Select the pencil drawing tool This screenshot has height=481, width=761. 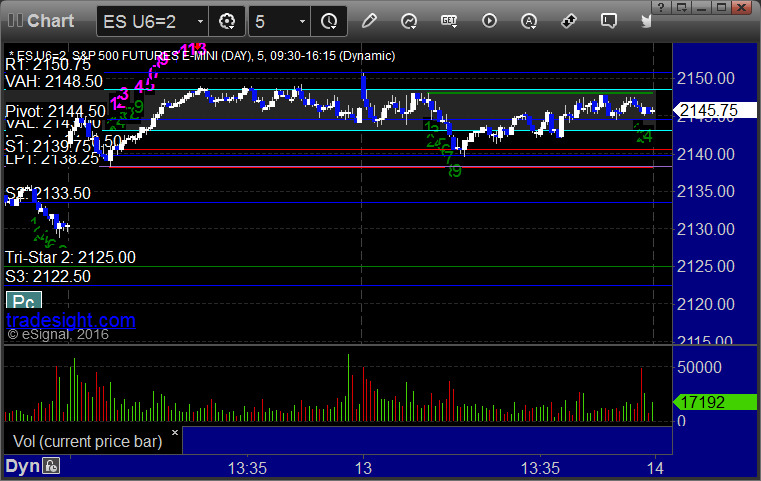369,21
